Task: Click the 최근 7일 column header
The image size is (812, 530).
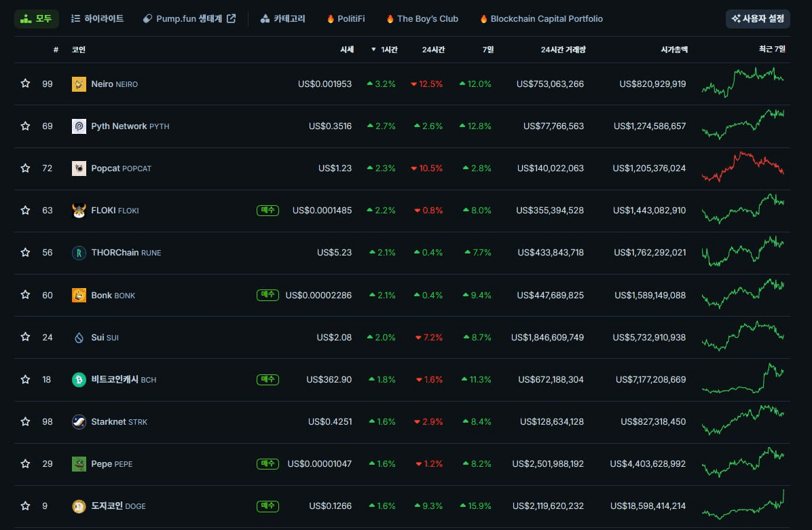Action: coord(772,49)
